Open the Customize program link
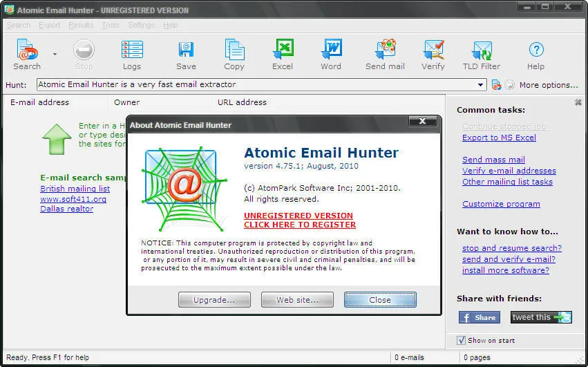588x367 pixels. click(x=501, y=204)
